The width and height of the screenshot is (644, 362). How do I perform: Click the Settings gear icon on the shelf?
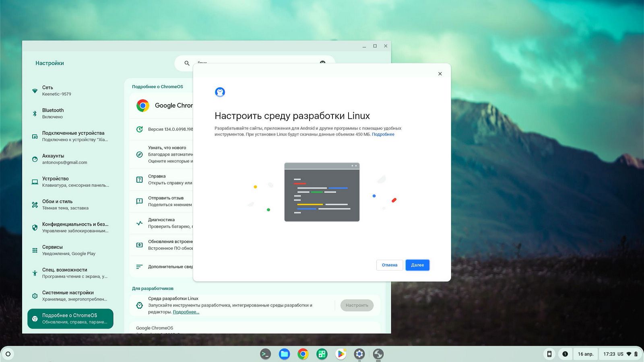pyautogui.click(x=359, y=354)
